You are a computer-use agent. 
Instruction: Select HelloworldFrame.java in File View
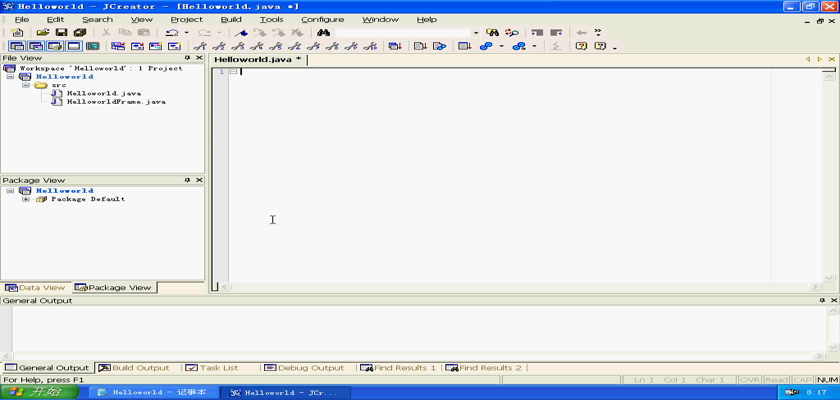(x=116, y=102)
